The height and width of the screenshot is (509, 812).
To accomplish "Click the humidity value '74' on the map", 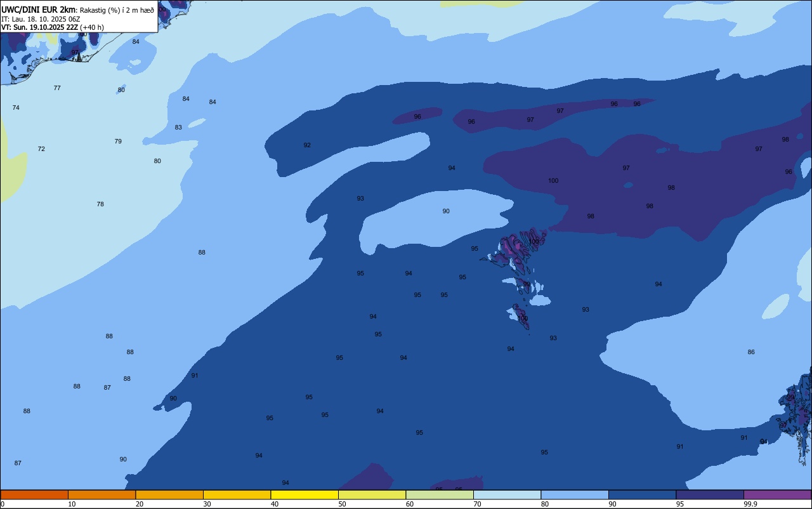I will [x=16, y=108].
